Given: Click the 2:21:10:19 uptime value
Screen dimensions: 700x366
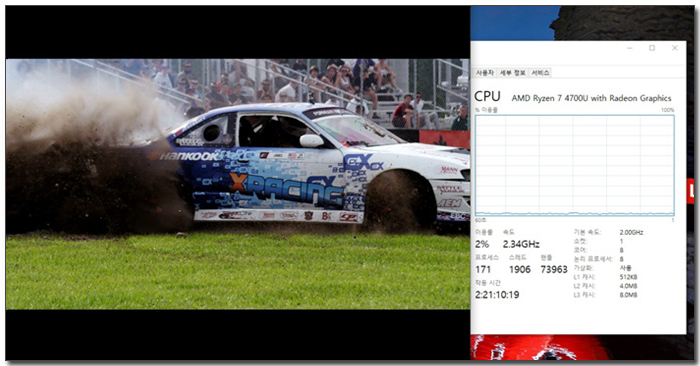Looking at the screenshot, I should pyautogui.click(x=497, y=295).
